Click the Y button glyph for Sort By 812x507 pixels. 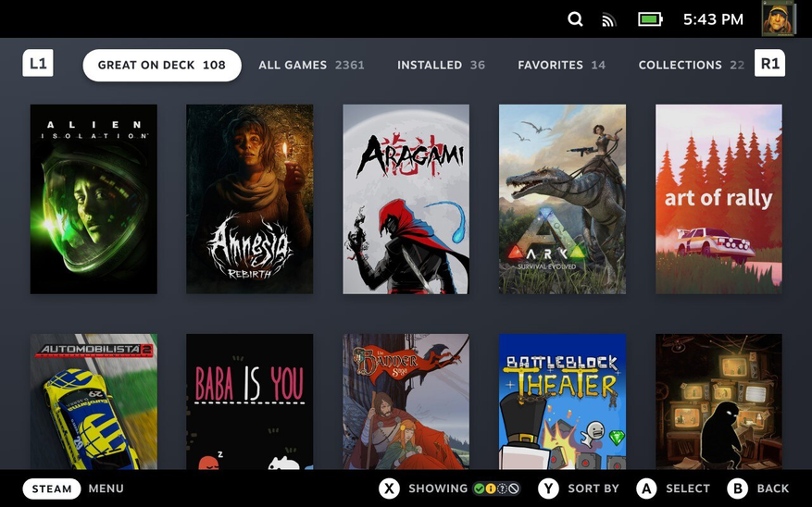[549, 488]
